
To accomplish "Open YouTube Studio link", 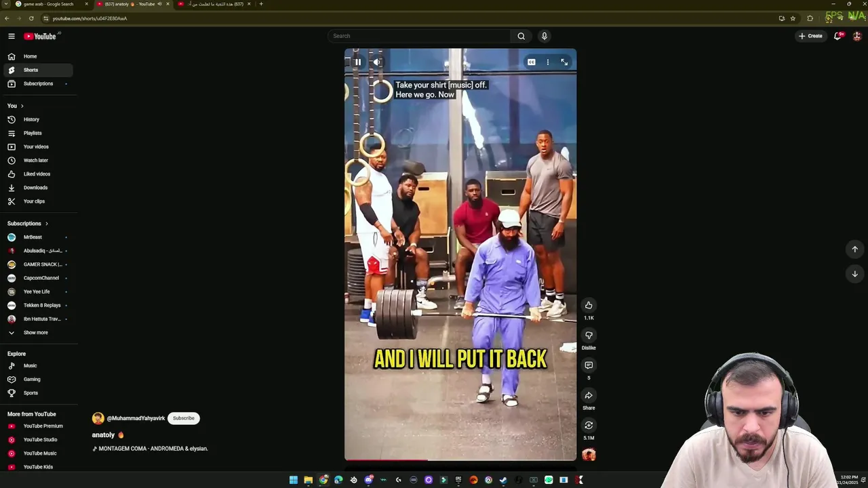I will [x=37, y=440].
